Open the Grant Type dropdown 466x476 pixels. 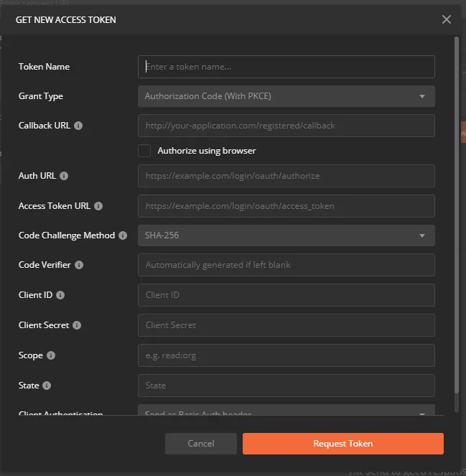click(286, 96)
